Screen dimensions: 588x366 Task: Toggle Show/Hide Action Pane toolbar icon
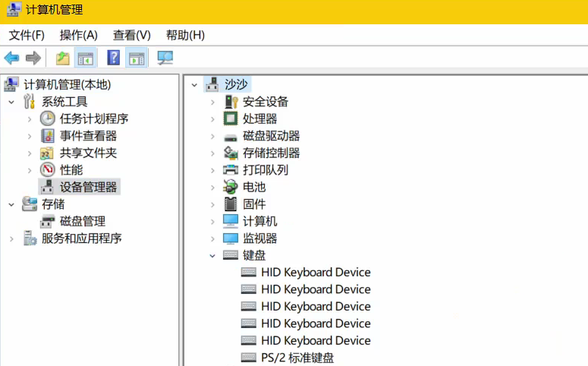tap(137, 58)
